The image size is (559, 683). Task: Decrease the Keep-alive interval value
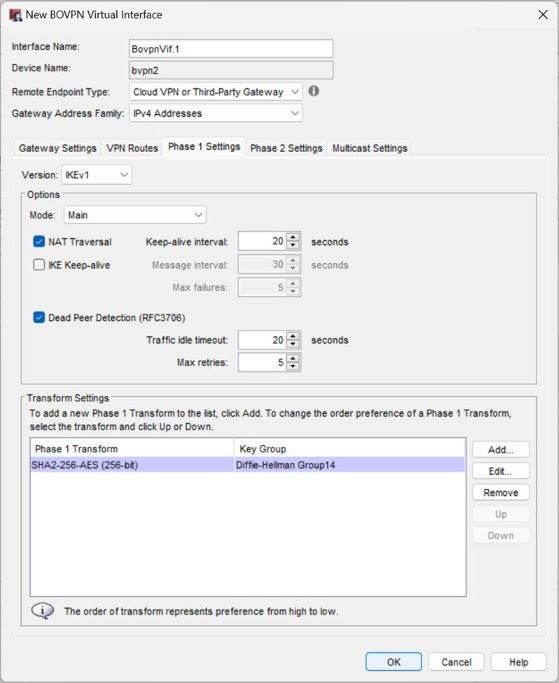[x=293, y=245]
